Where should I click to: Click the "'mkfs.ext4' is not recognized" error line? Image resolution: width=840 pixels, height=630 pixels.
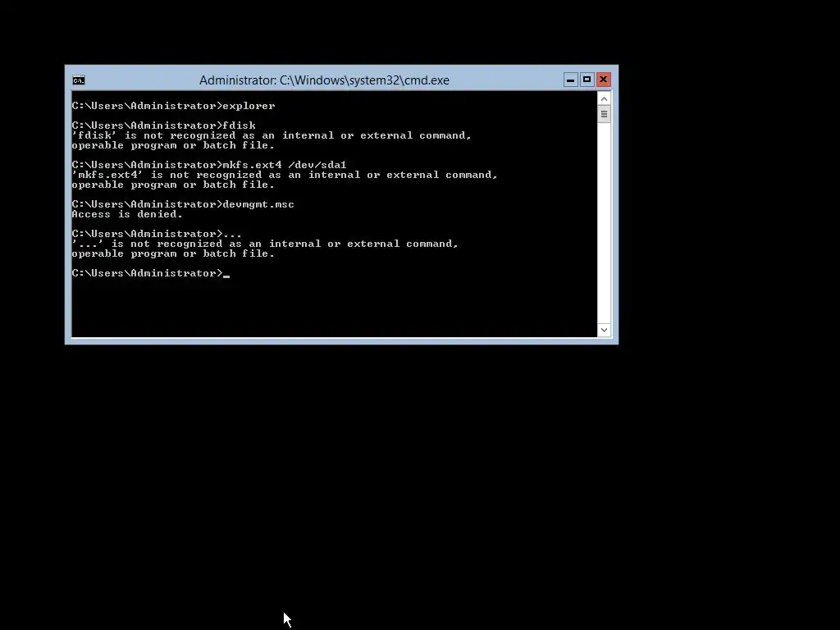pos(285,175)
